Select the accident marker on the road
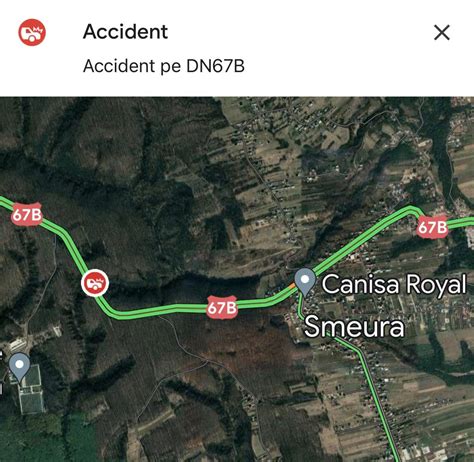The height and width of the screenshot is (462, 474). tap(95, 283)
